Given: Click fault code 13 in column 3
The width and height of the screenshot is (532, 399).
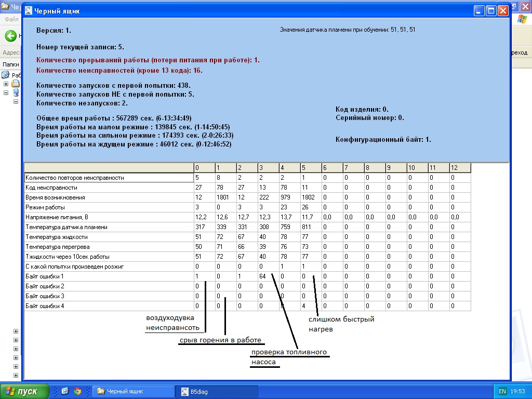Looking at the screenshot, I should coord(269,188).
